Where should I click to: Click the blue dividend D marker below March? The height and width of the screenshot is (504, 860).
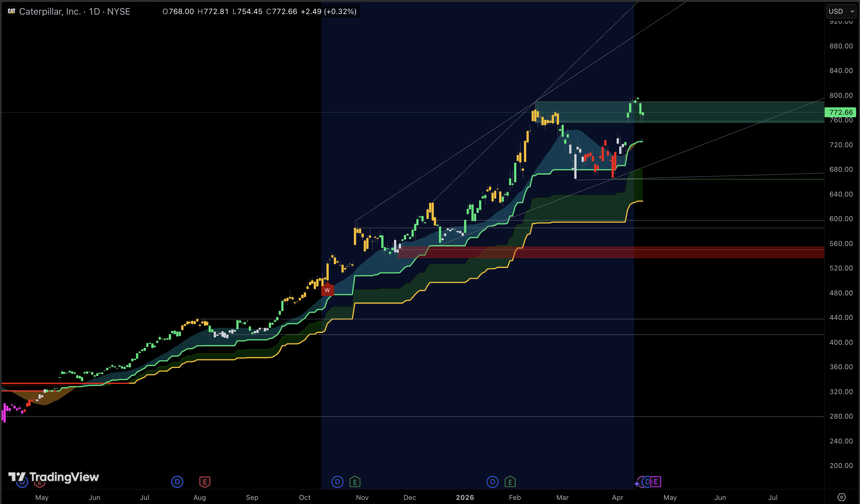[492, 482]
